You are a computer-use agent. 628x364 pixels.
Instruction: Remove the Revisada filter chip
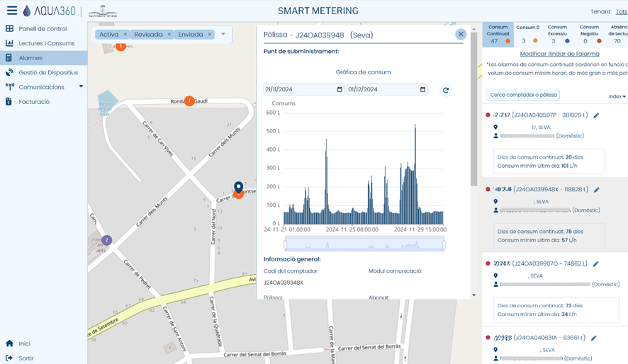pyautogui.click(x=169, y=35)
